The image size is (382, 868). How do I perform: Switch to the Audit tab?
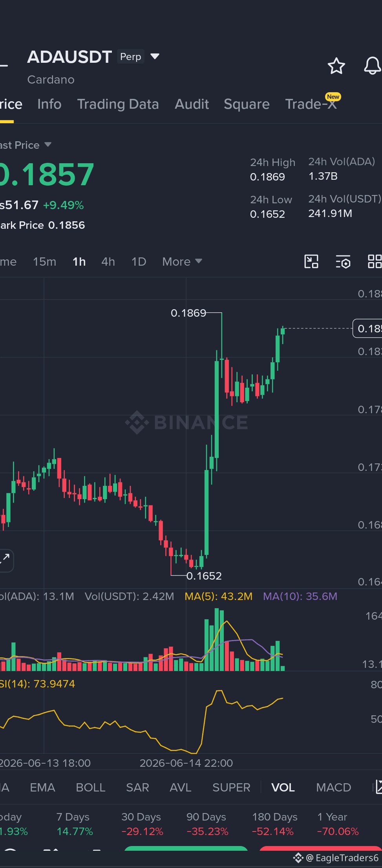(192, 104)
